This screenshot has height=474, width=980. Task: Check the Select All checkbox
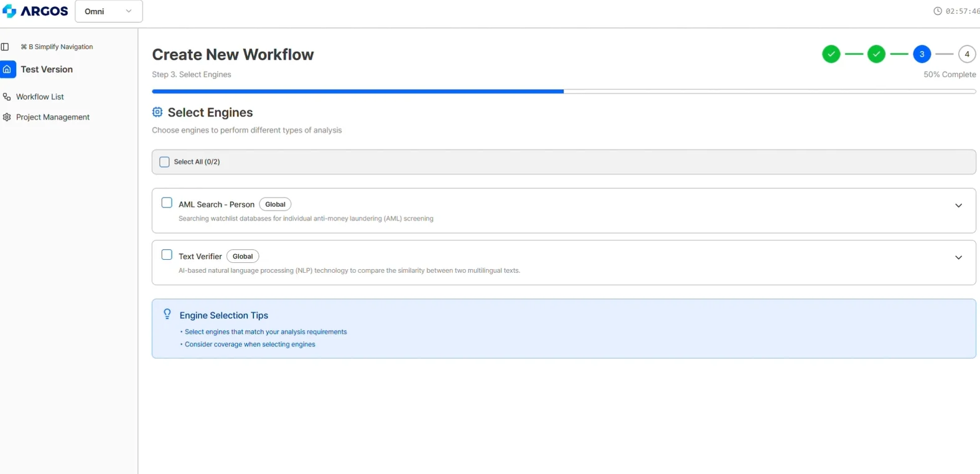pos(164,162)
